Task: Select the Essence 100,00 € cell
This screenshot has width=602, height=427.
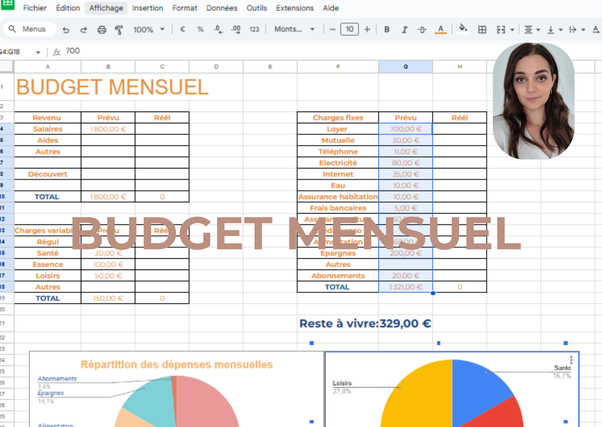Action: click(108, 264)
